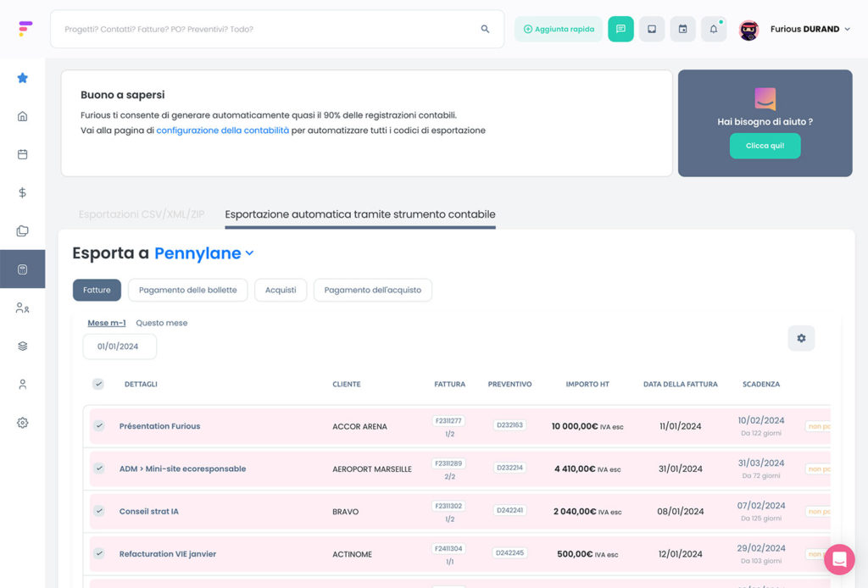Image resolution: width=868 pixels, height=588 pixels.
Task: Open the calendar icon in top header
Action: tap(682, 29)
